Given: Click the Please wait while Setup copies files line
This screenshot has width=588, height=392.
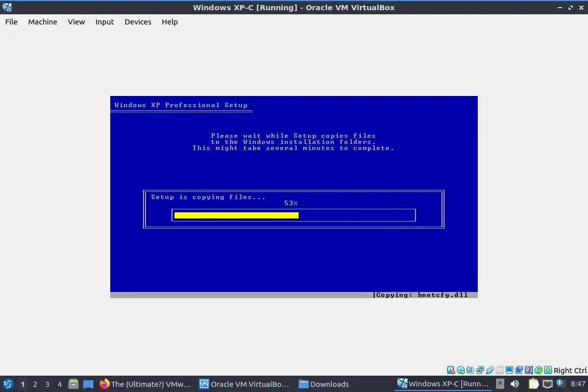Looking at the screenshot, I should click(293, 136).
